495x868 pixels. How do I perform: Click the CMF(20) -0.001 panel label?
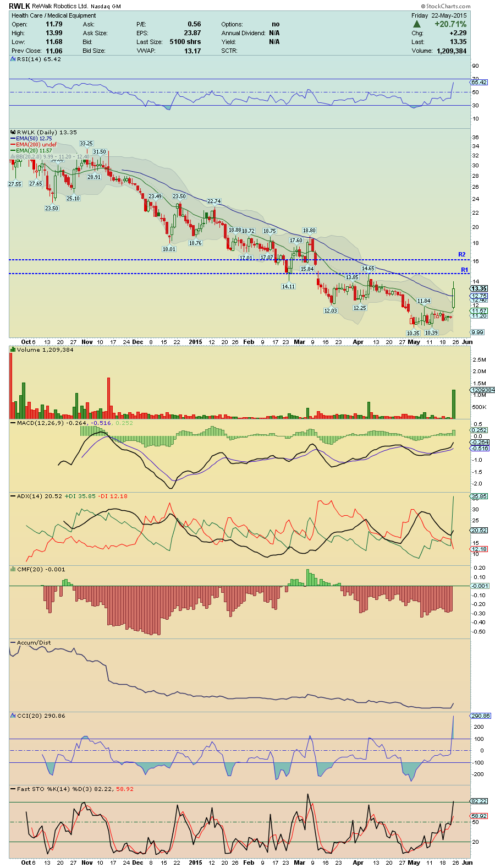coord(41,569)
